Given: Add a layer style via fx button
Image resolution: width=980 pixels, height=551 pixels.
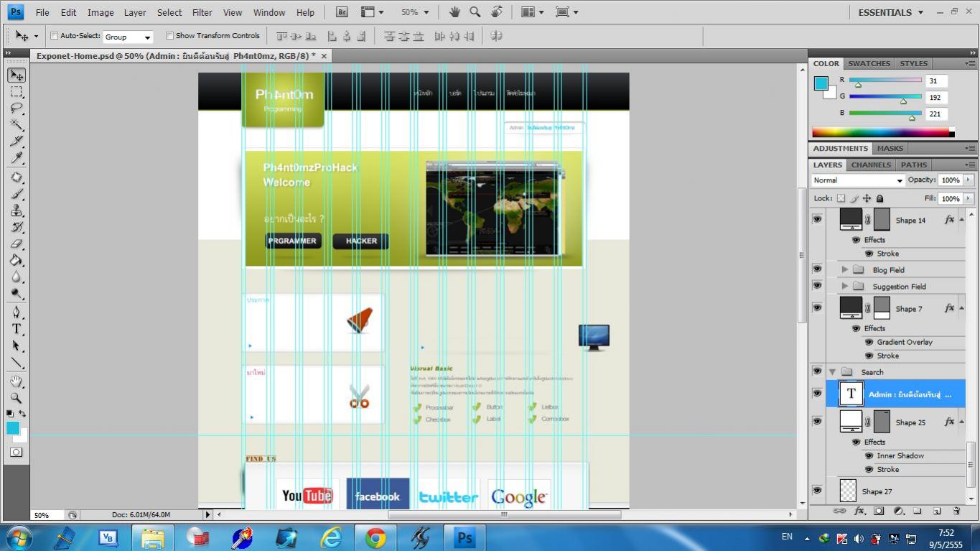Looking at the screenshot, I should (859, 511).
